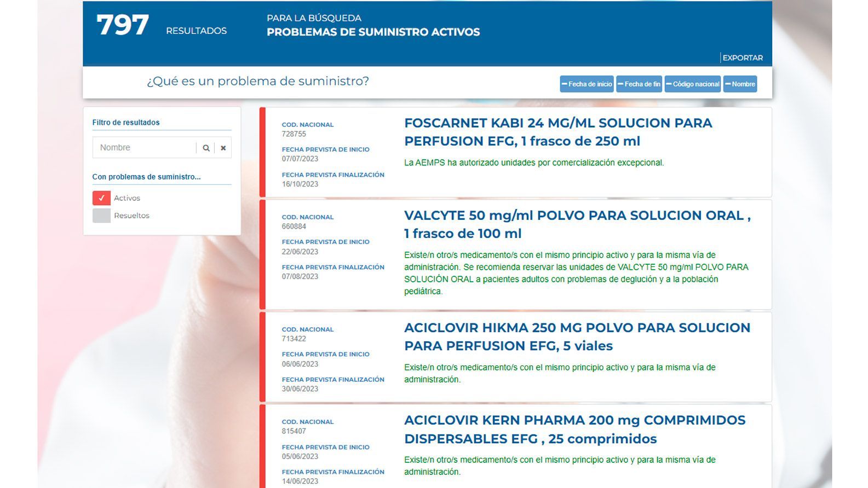Click end date 30/06/2023
This screenshot has height=488, width=868.
pyautogui.click(x=300, y=389)
